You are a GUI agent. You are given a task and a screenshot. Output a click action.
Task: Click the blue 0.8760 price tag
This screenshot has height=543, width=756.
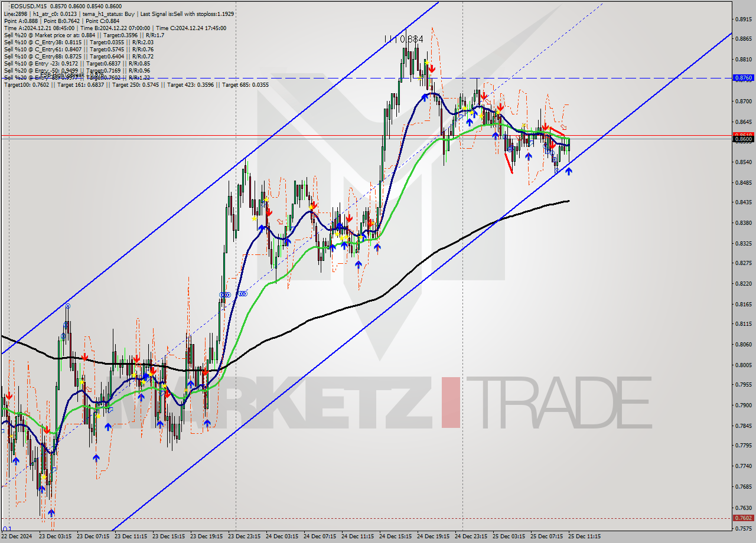coord(742,77)
